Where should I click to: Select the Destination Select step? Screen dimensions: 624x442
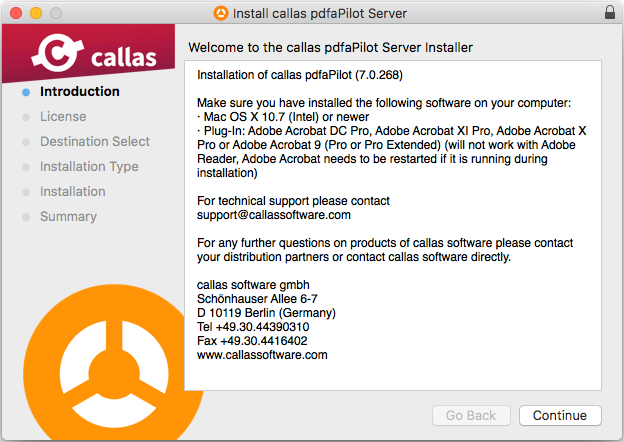click(x=95, y=142)
